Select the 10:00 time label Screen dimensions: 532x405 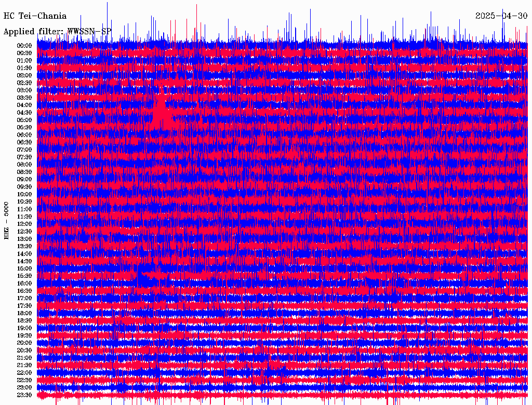click(24, 194)
